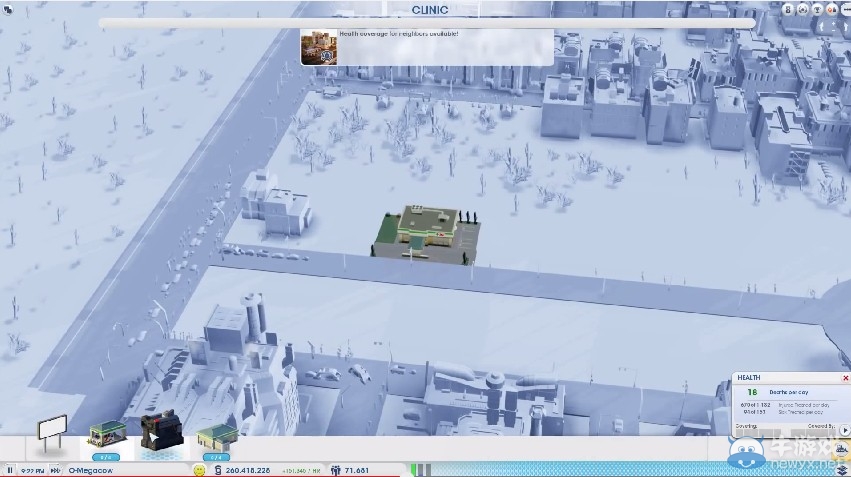Screen dimensions: 851x477
Task: Click the 9:22 PM clock display
Action: 33,470
